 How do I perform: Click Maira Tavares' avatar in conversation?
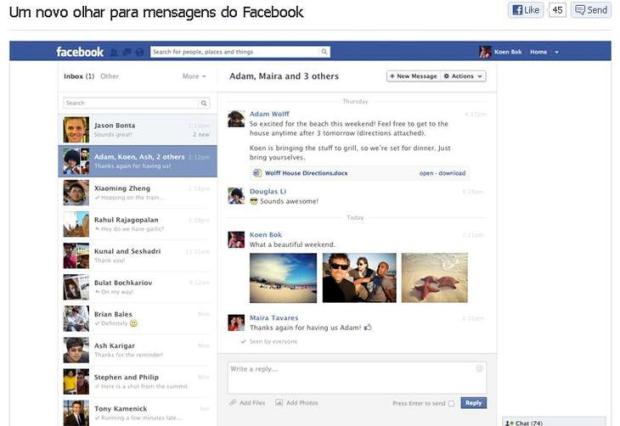tap(236, 322)
